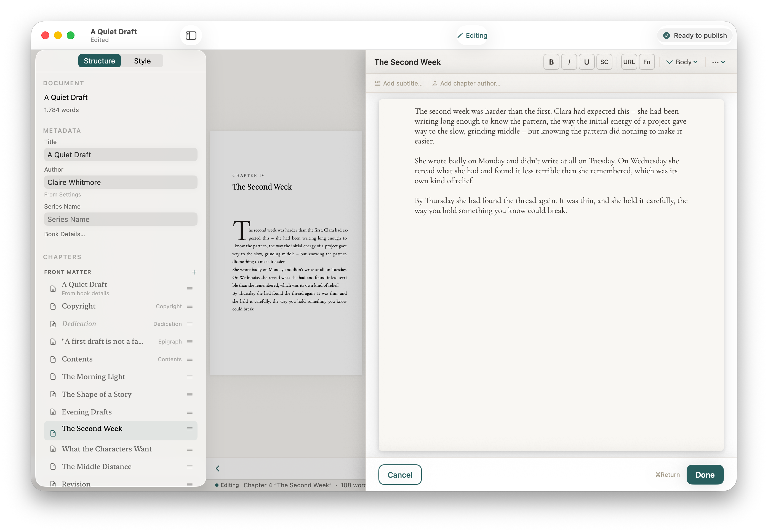Select The Morning Light chapter
This screenshot has height=532, width=768.
point(121,377)
